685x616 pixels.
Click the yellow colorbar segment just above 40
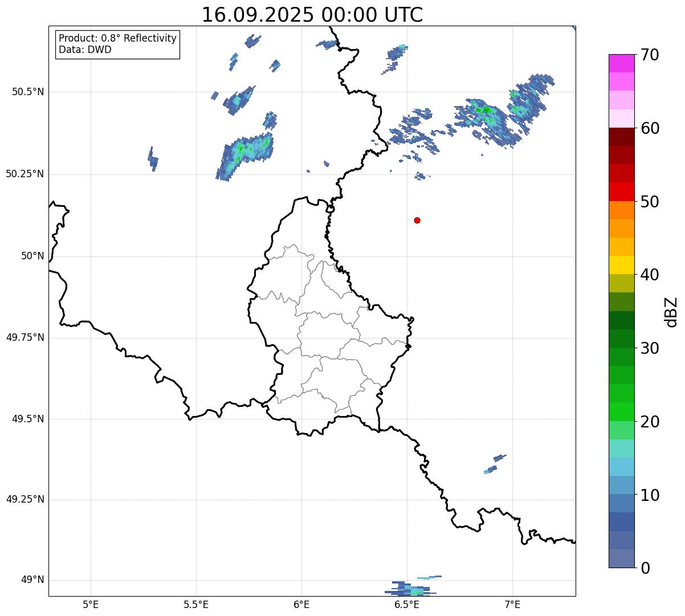tap(621, 265)
